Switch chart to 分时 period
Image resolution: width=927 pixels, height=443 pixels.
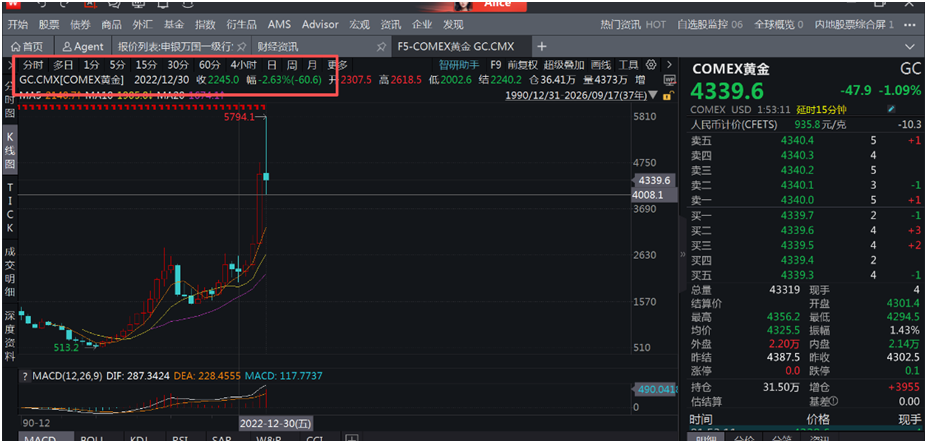[x=34, y=65]
